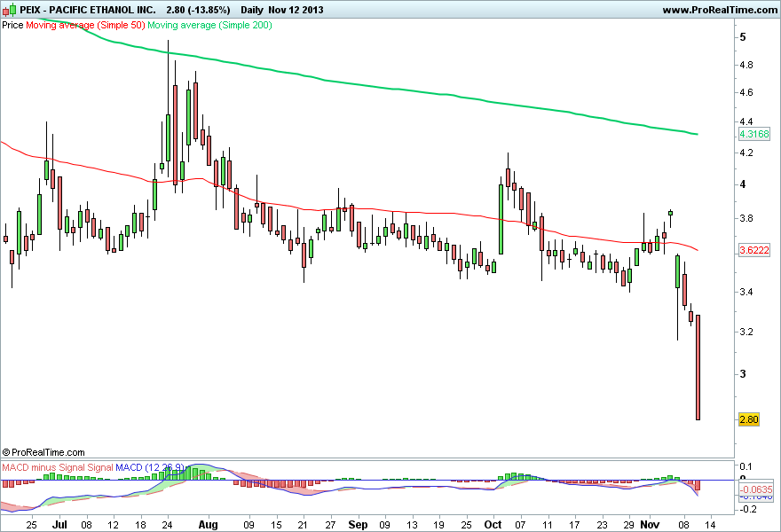
Task: Click the 14 date axis label
Action: coord(710,525)
